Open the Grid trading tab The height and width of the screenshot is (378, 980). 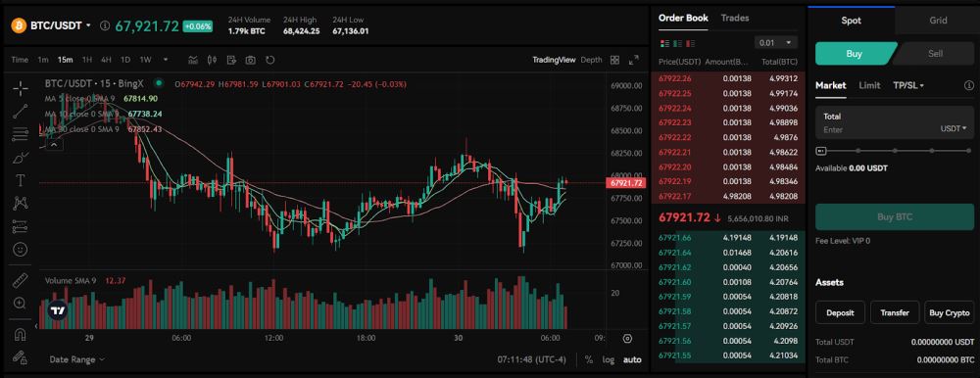click(938, 20)
